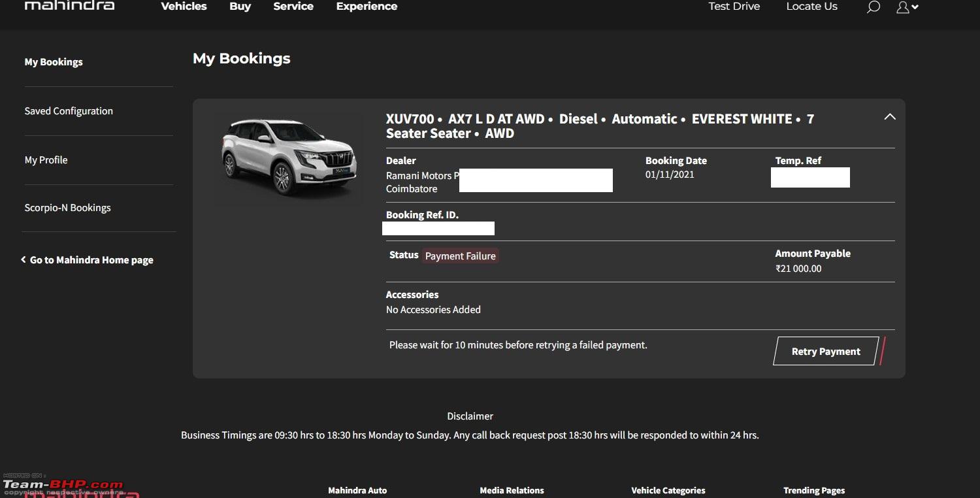Open the Experience menu

(x=367, y=6)
